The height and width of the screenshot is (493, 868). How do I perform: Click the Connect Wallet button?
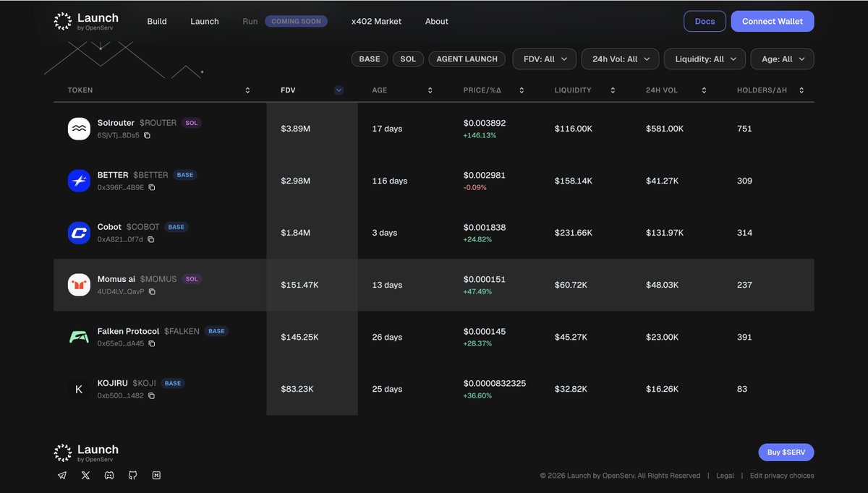click(773, 22)
